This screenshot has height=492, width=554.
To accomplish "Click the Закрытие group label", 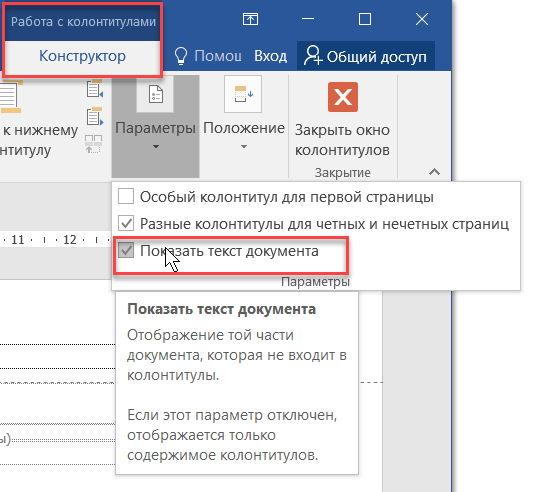I will [x=342, y=173].
